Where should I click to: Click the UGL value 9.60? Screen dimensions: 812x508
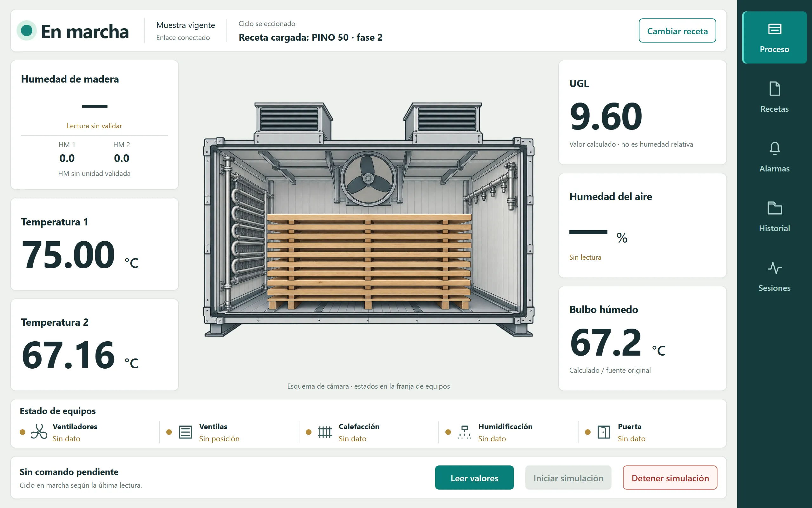coord(606,116)
